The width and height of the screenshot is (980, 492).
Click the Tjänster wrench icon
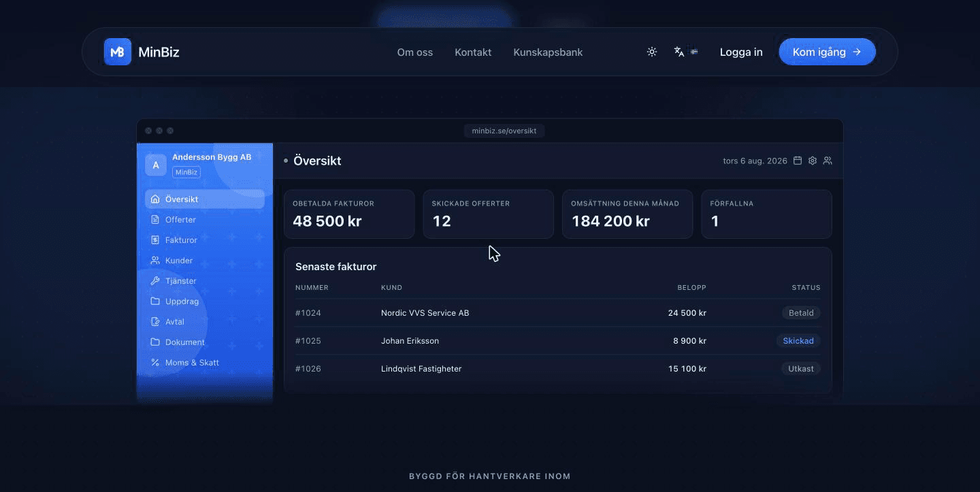click(x=155, y=281)
